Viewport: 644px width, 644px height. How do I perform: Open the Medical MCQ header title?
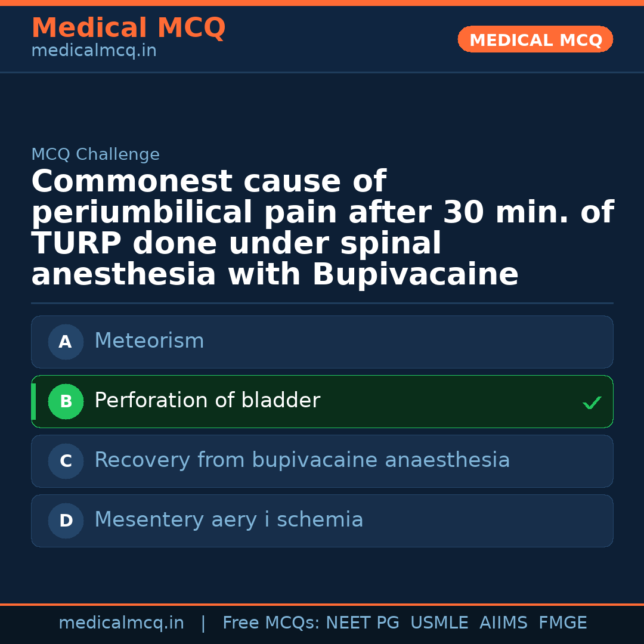[x=128, y=28]
